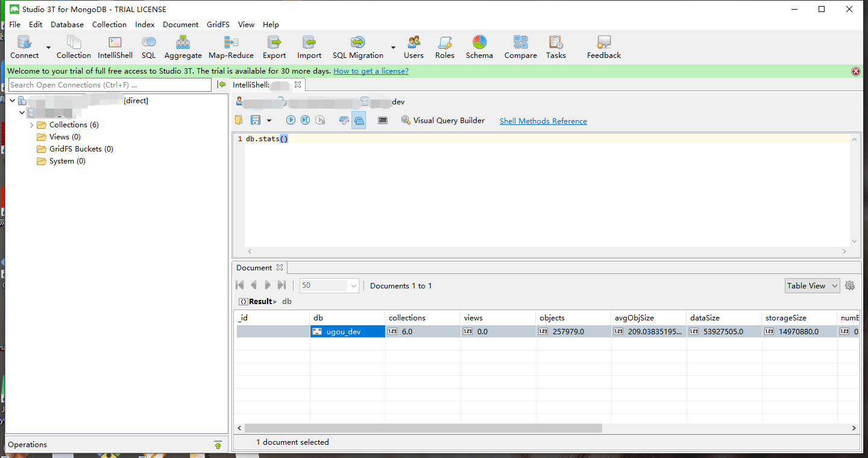Open the Import wizard
Screen dimensions: 868x458
[x=309, y=47]
